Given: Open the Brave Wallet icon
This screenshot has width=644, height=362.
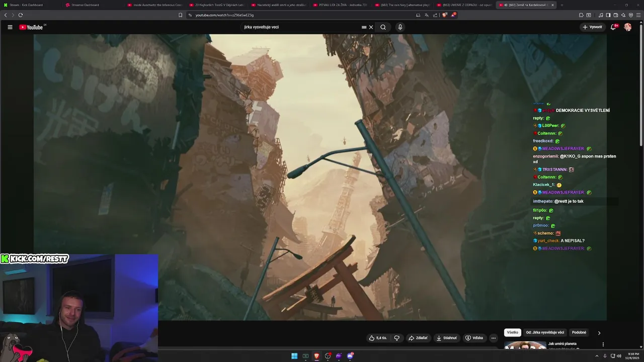Looking at the screenshot, I should 615,15.
